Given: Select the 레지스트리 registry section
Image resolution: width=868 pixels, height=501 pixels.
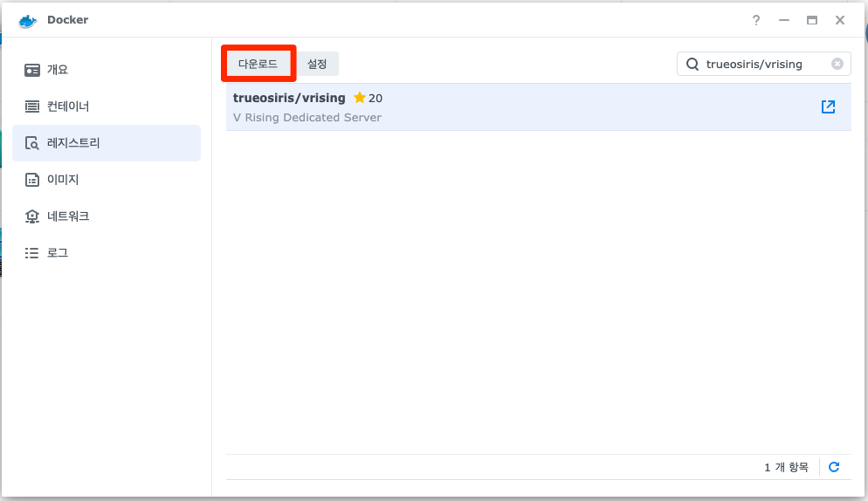Looking at the screenshot, I should tap(107, 143).
